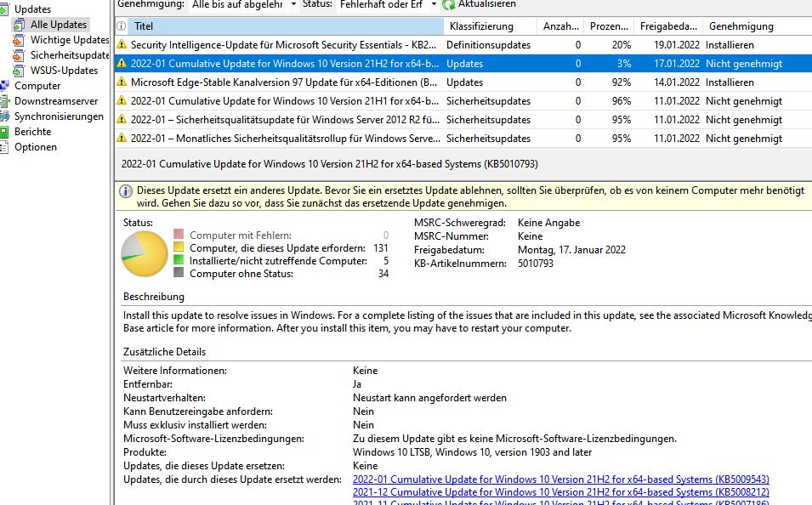This screenshot has width=812, height=505.
Task: Click the Wichtige Updates tree icon
Action: [x=20, y=40]
